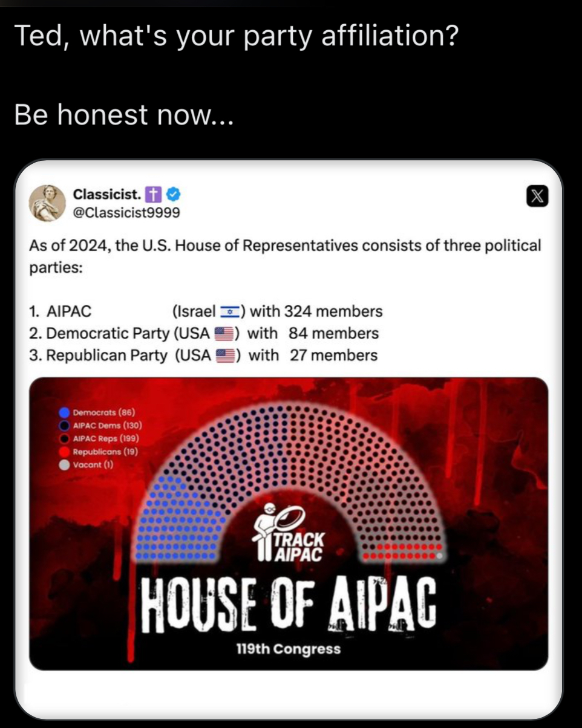Click the "Ted, what's your party affiliation?" text
The height and width of the screenshot is (728, 582).
[236, 38]
